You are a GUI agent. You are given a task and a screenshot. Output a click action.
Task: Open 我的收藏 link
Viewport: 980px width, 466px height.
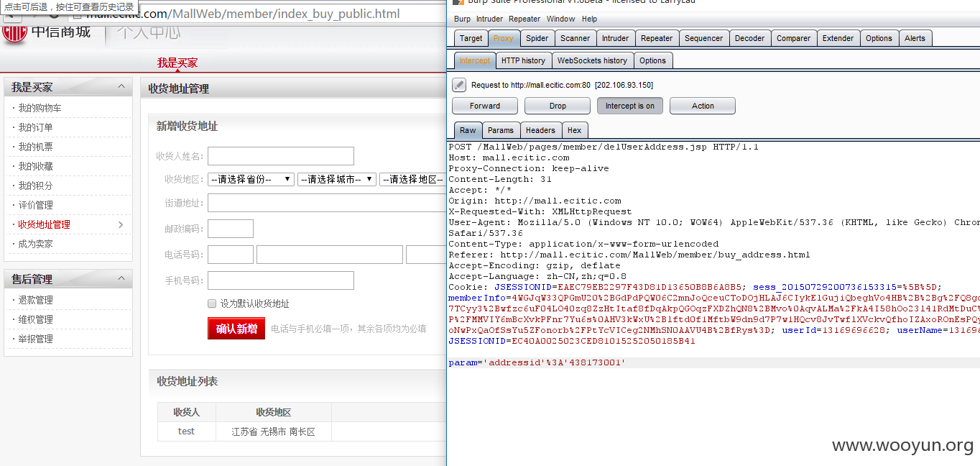pyautogui.click(x=35, y=166)
